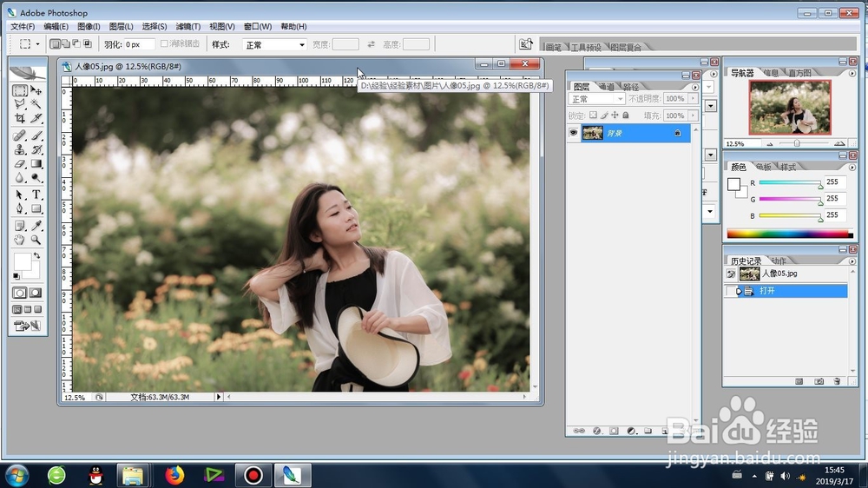Select the Magic Wand tool
Image resolution: width=868 pixels, height=488 pixels.
pyautogui.click(x=36, y=104)
